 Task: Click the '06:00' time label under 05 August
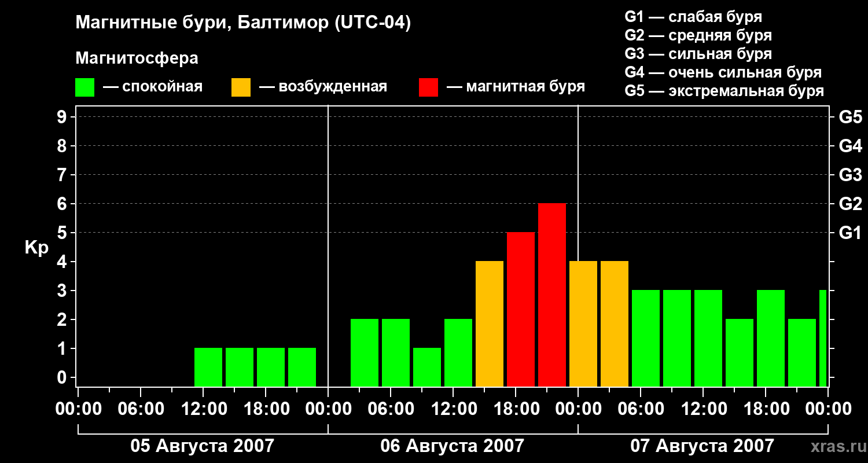point(140,409)
